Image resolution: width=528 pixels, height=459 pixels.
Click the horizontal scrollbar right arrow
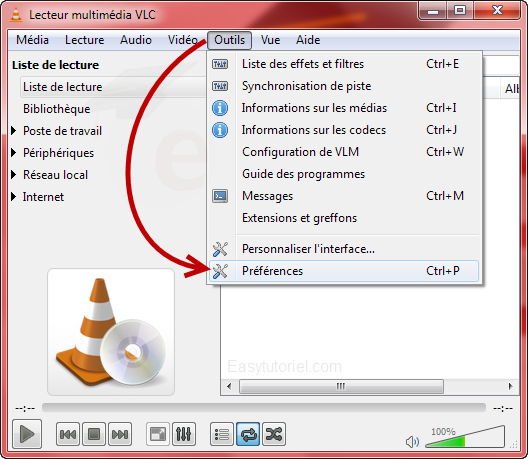click(x=510, y=386)
